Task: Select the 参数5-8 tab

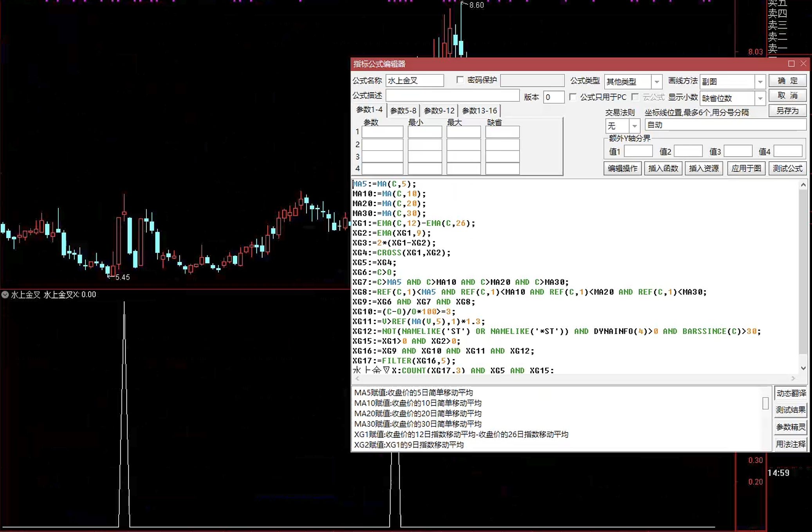Action: pyautogui.click(x=403, y=111)
